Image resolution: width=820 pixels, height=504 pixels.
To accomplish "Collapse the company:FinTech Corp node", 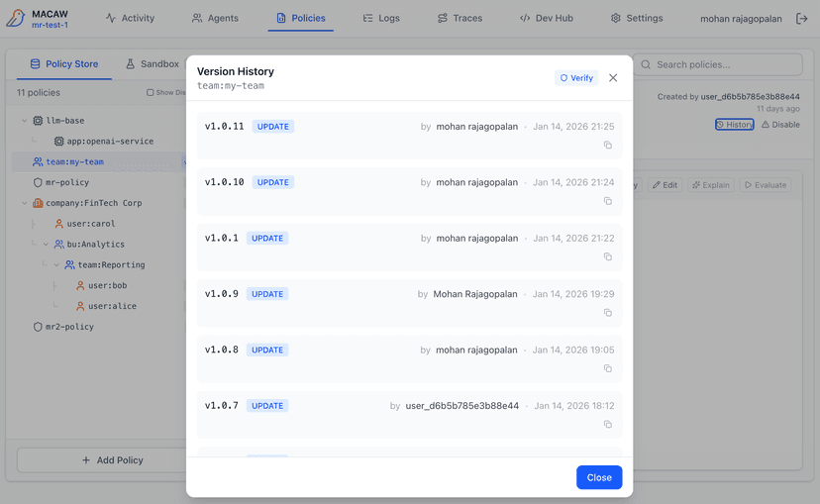I will (x=24, y=203).
